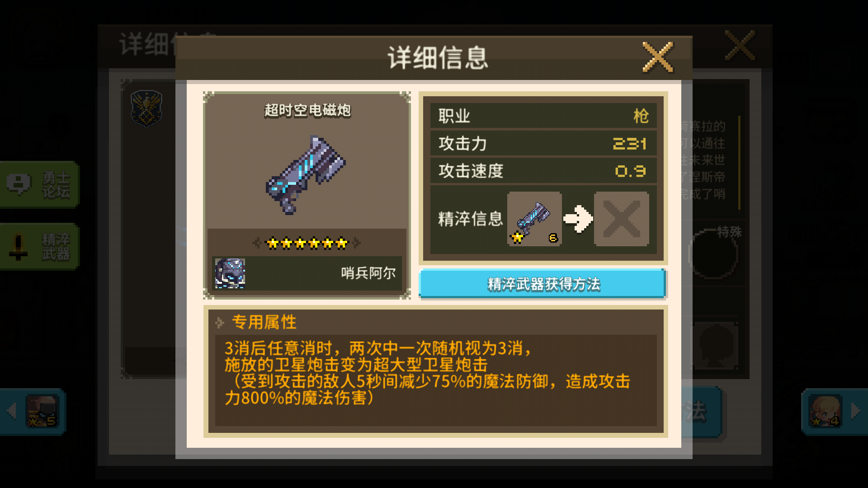Image resolution: width=868 pixels, height=488 pixels.
Task: Close the background window with dimmed X
Action: pyautogui.click(x=740, y=45)
